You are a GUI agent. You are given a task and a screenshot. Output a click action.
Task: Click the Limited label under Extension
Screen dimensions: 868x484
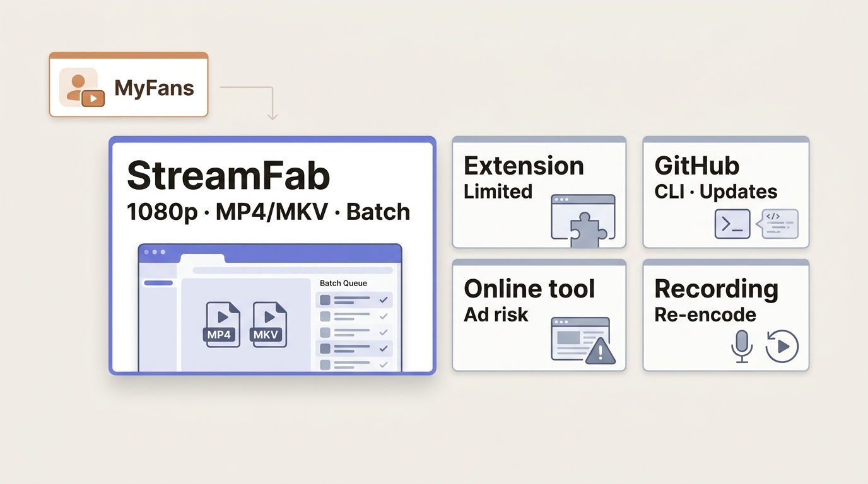(498, 192)
